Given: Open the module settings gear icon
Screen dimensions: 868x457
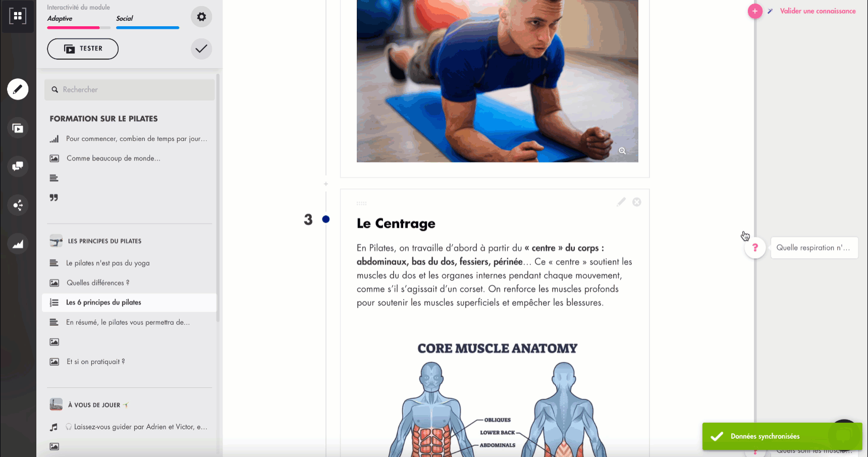Looking at the screenshot, I should click(x=201, y=17).
